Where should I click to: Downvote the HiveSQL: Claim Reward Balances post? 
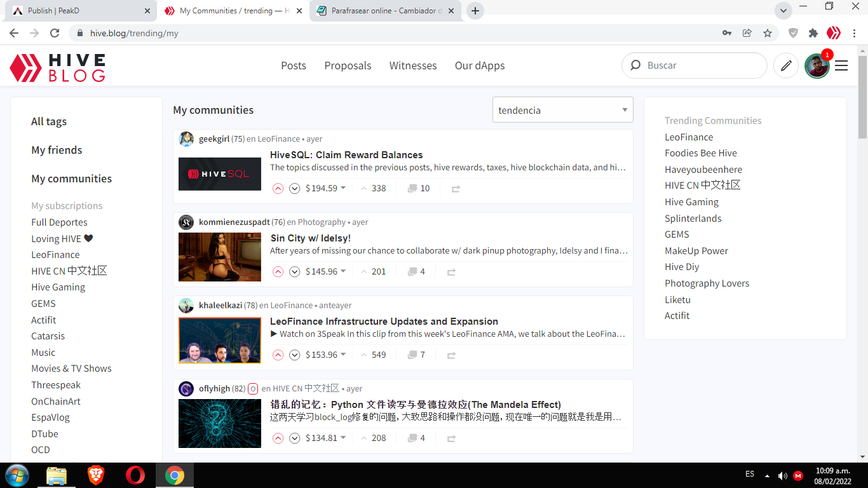[294, 188]
